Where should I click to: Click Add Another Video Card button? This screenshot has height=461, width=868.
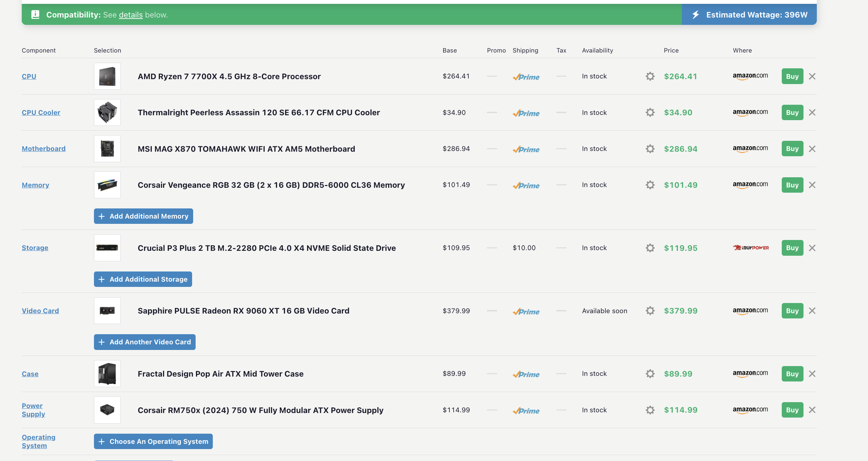(x=144, y=342)
